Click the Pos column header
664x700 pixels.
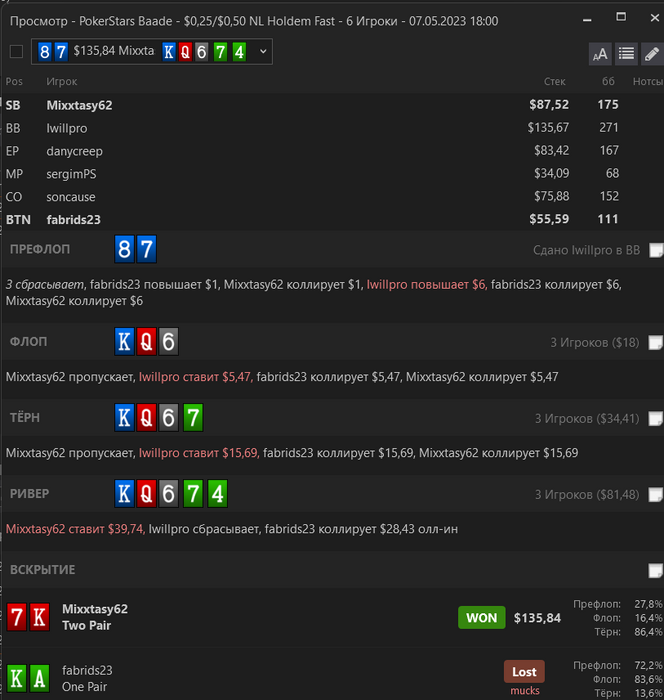tap(14, 82)
